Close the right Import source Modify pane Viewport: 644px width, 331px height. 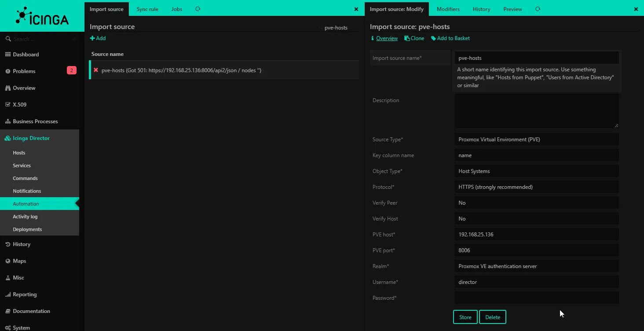point(636,9)
